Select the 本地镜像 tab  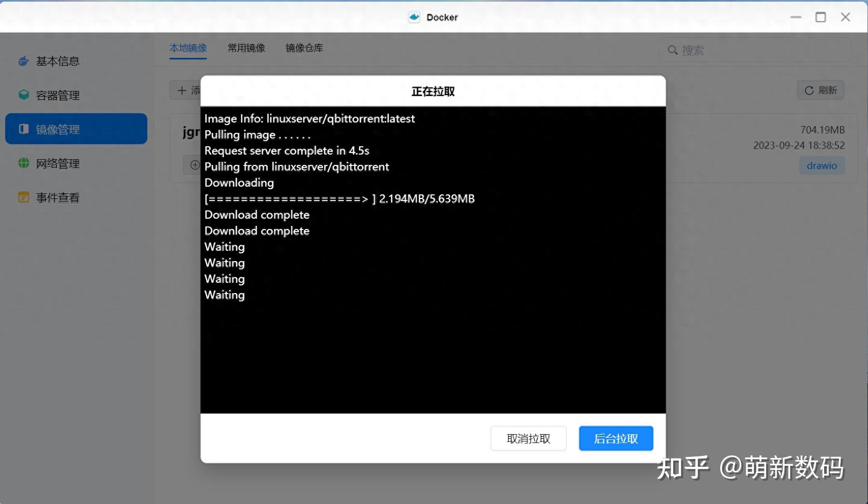(188, 48)
